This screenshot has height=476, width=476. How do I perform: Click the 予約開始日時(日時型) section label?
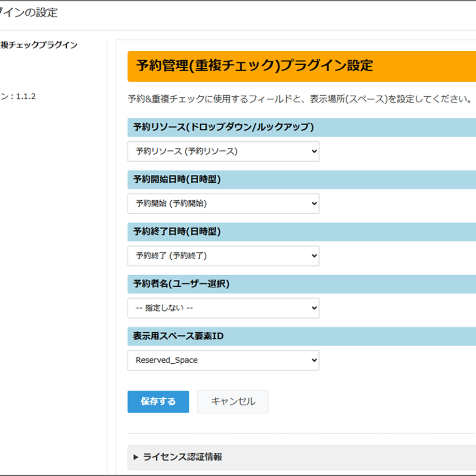[x=176, y=179]
